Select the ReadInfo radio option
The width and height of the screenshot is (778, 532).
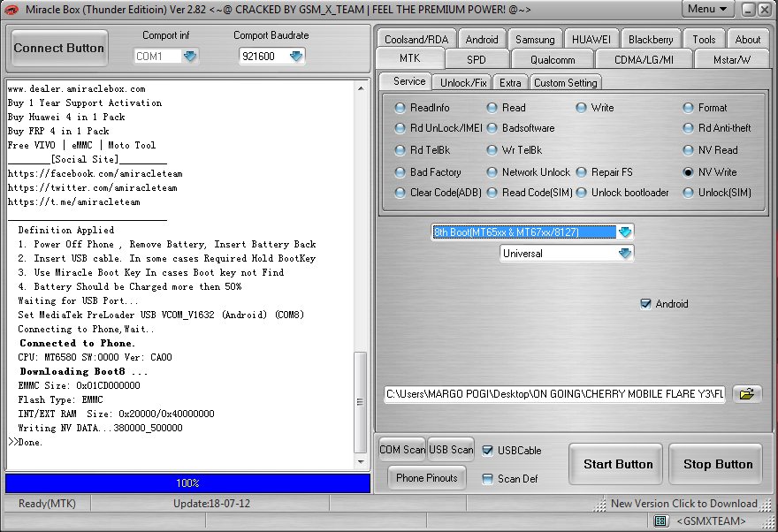400,108
